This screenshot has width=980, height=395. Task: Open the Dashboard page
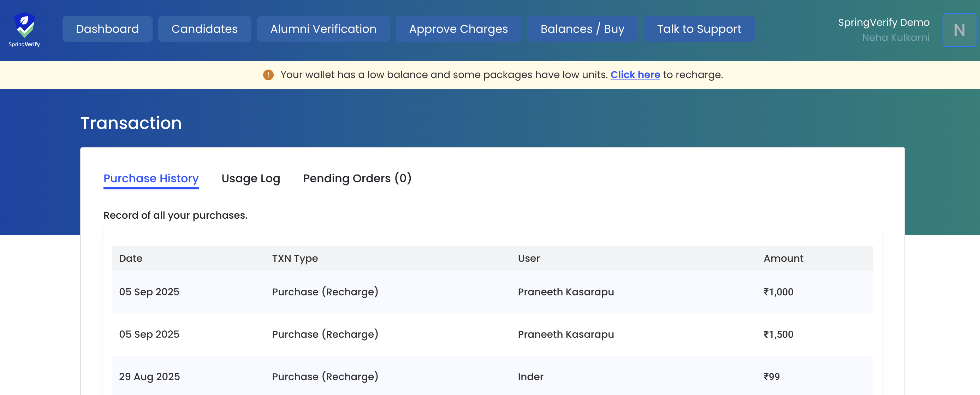(x=107, y=29)
